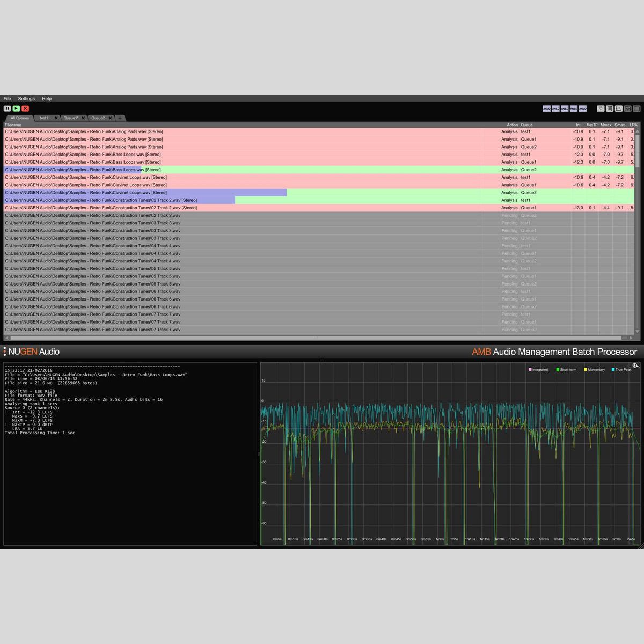Select pending 02 Track 2.wav row in Queue2
644x644 pixels.
click(319, 215)
